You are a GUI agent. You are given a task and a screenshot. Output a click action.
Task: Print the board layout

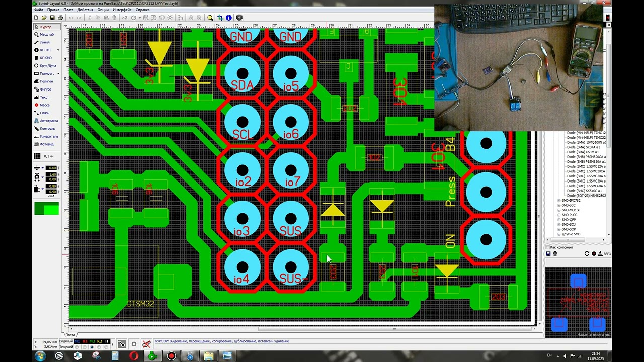[60, 18]
